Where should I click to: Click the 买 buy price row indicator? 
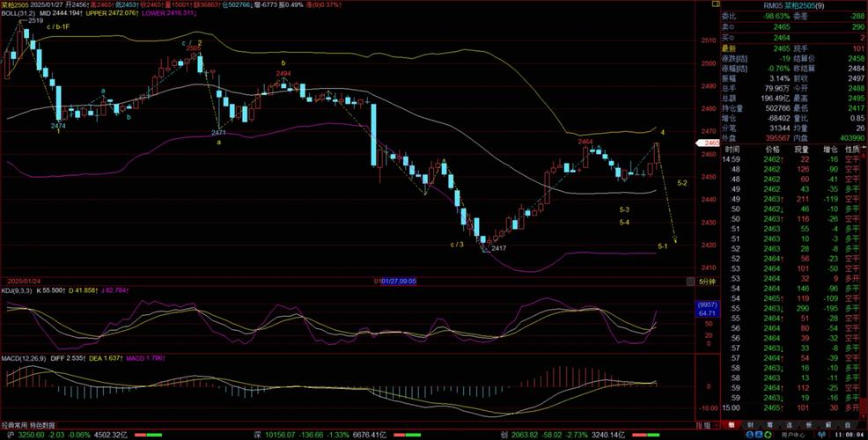(727, 37)
